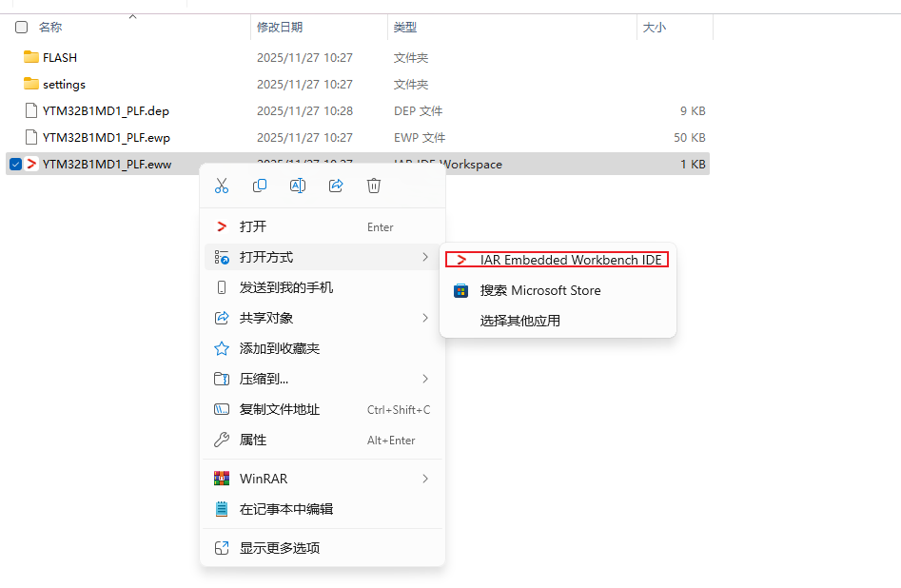Viewport: 901px width, 588px height.
Task: Click the Delete trash can icon
Action: pos(374,186)
